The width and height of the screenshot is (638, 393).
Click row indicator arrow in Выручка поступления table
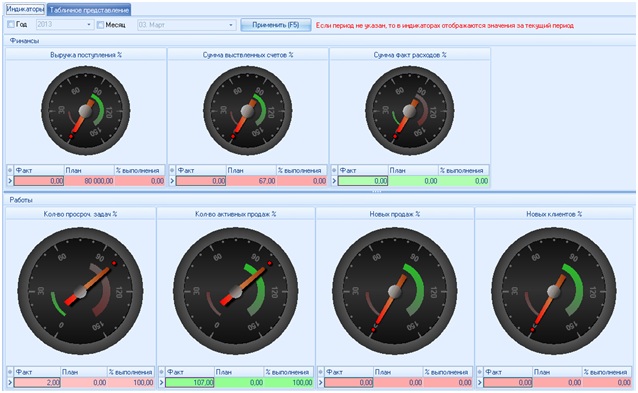tap(10, 181)
